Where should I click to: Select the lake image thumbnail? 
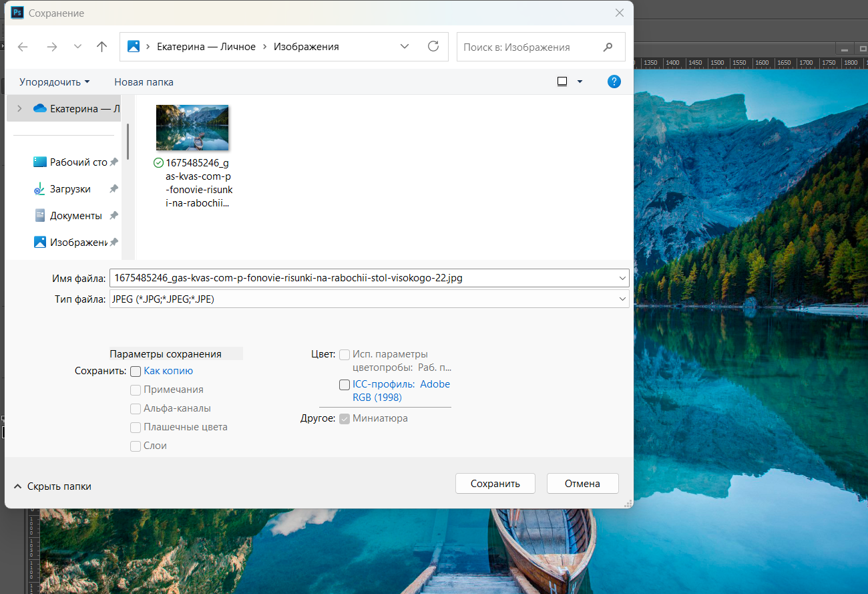click(192, 128)
